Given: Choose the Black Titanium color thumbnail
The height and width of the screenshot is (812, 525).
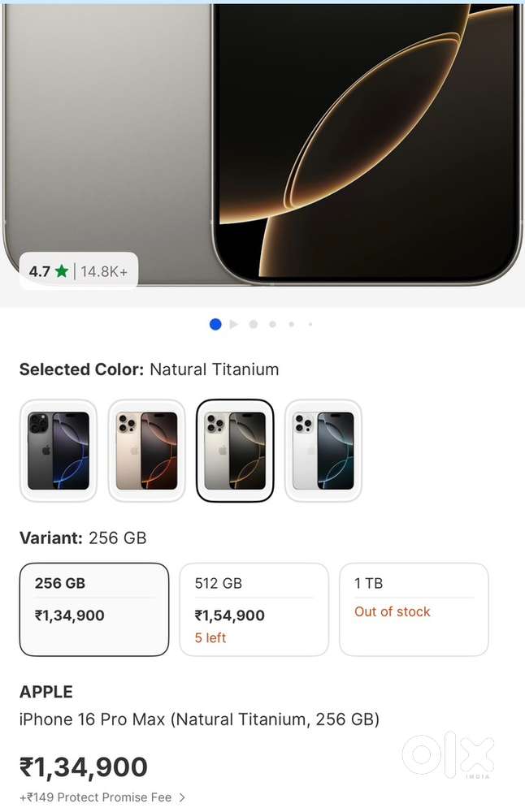Looking at the screenshot, I should 59,451.
